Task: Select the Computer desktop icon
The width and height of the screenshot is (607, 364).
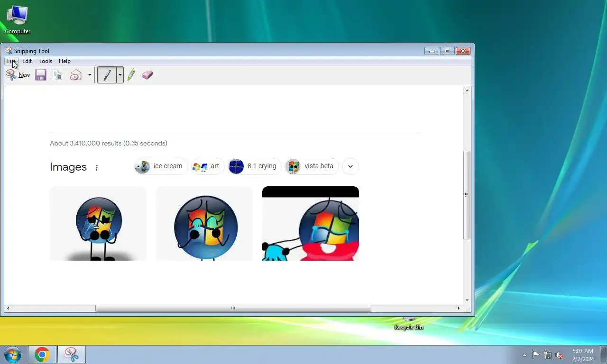Action: tap(18, 20)
